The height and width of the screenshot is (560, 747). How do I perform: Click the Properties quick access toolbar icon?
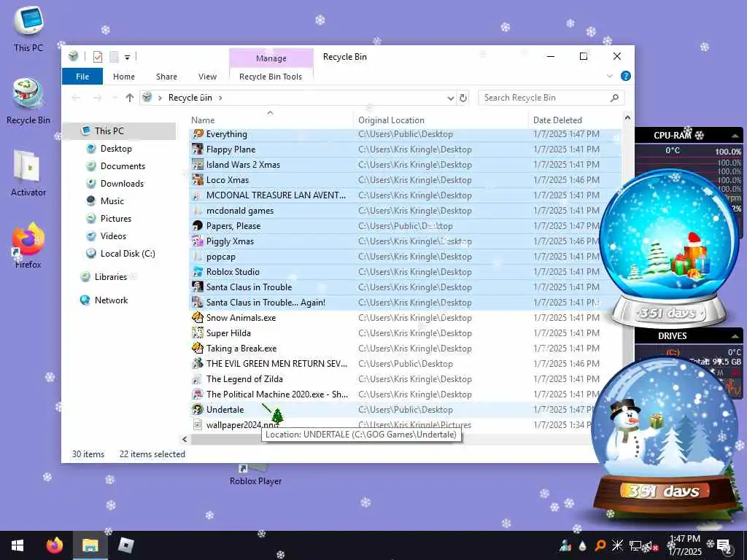point(98,57)
